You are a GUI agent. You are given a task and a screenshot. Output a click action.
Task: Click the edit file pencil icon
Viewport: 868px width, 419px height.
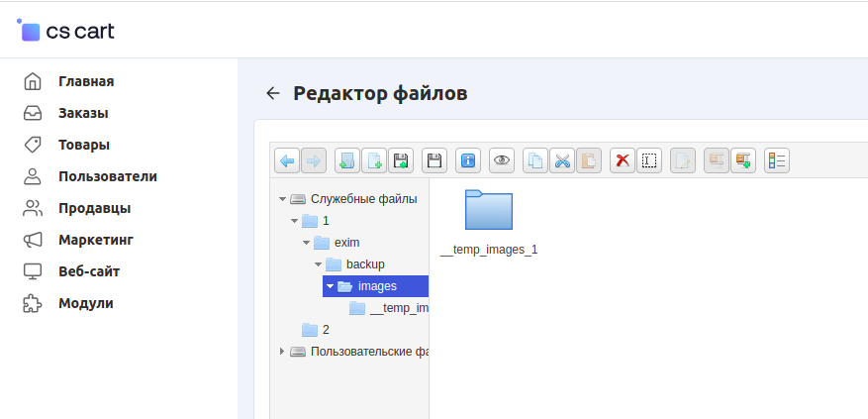(683, 161)
